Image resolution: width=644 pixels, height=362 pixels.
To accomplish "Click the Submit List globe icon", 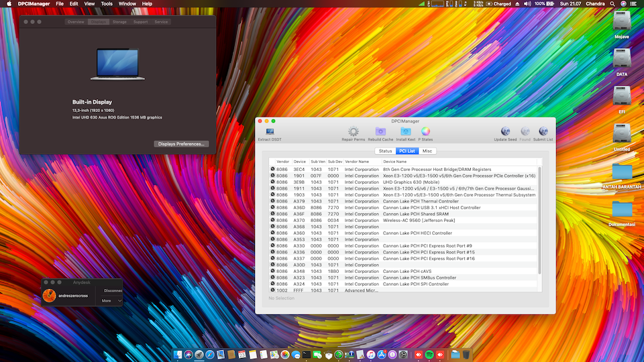I will click(543, 132).
